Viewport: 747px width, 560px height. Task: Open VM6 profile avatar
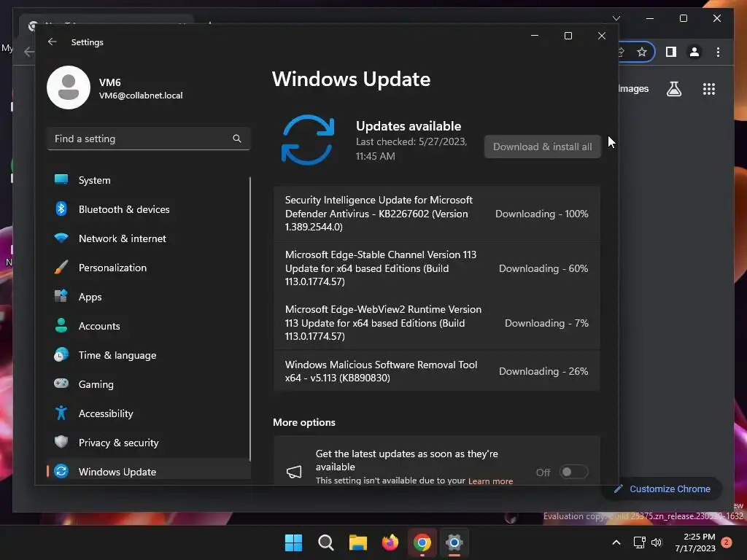point(69,87)
